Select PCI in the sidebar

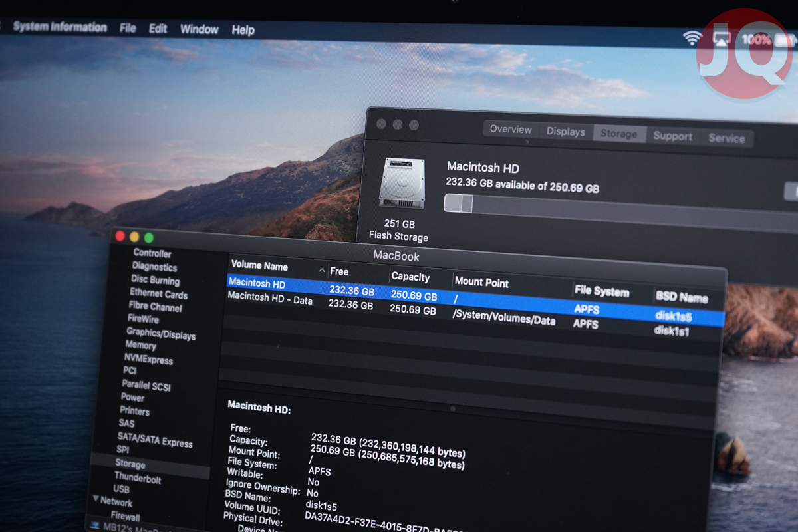point(130,370)
